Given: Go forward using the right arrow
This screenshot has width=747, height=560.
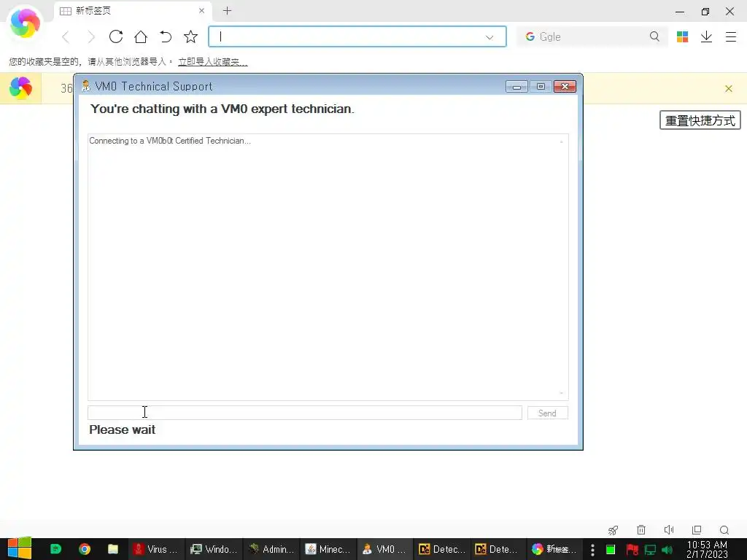Looking at the screenshot, I should click(x=91, y=36).
